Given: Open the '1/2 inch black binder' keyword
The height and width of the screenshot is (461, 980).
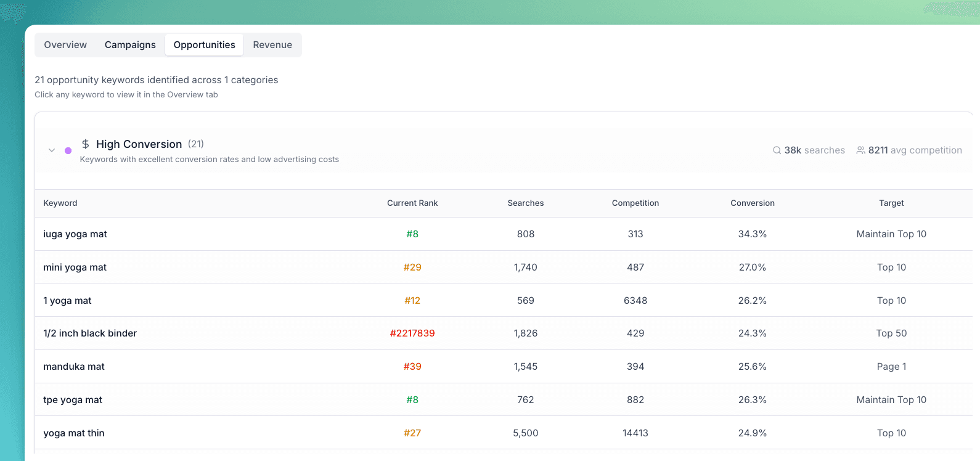Looking at the screenshot, I should click(90, 333).
